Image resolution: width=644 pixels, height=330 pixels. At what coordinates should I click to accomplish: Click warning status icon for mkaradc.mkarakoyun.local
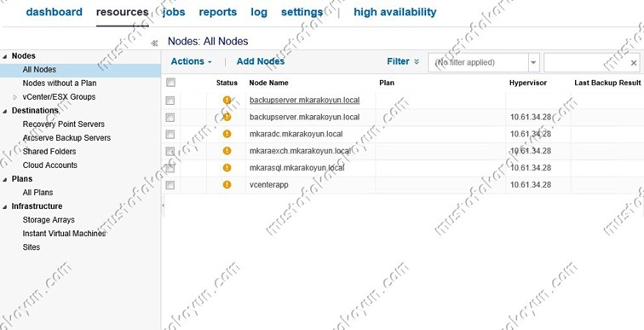pyautogui.click(x=227, y=134)
